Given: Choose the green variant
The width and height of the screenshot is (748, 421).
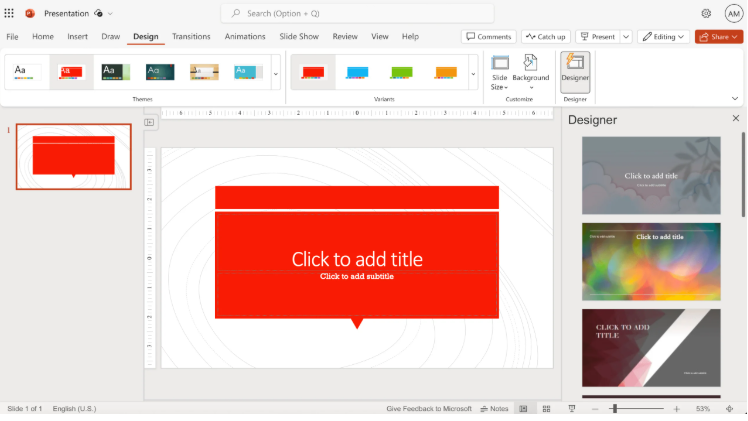Looking at the screenshot, I should pos(402,72).
